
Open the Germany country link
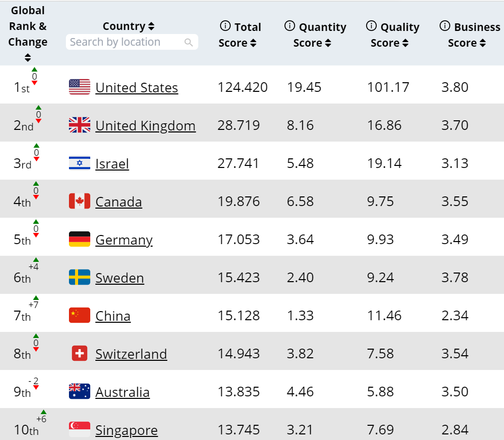tap(124, 240)
